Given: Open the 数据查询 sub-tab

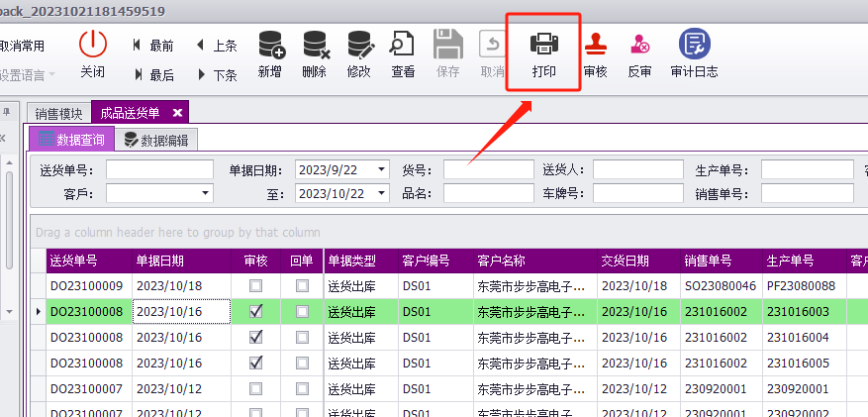Looking at the screenshot, I should click(71, 140).
